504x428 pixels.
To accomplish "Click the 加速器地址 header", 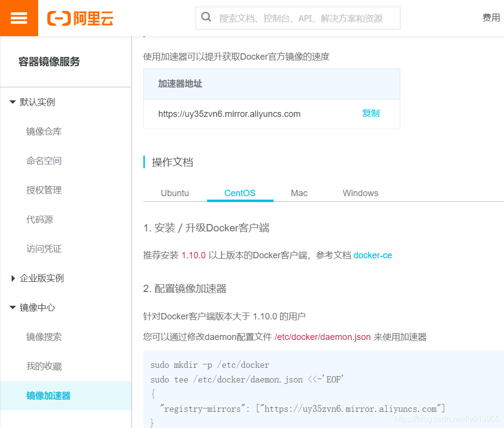I will [180, 84].
